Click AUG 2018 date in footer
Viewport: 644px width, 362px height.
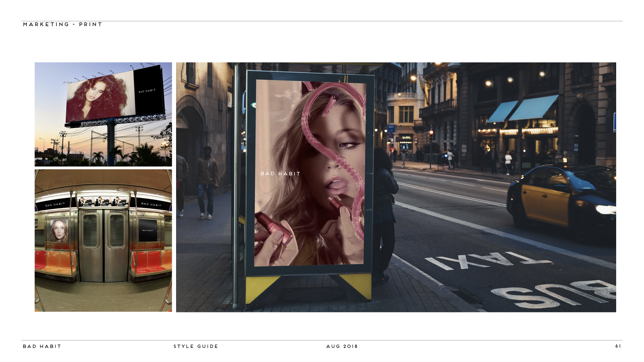(342, 346)
